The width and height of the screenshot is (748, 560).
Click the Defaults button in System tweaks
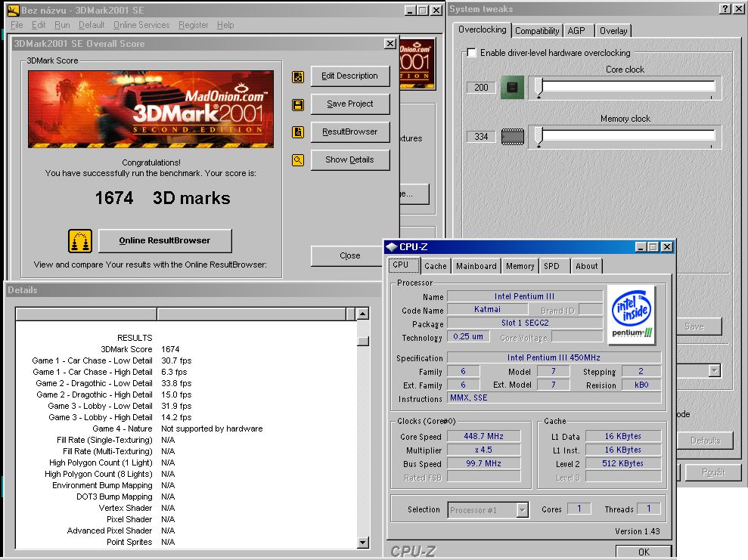(706, 441)
